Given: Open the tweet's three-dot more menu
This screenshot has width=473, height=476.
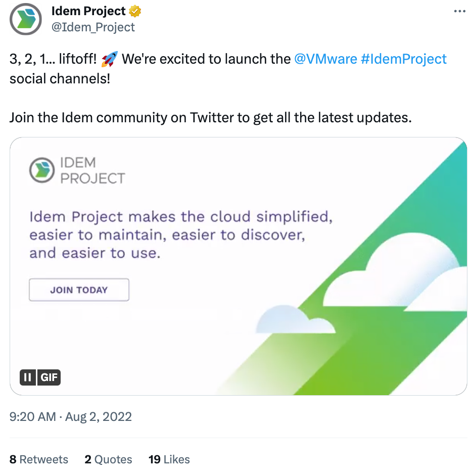Looking at the screenshot, I should pyautogui.click(x=459, y=11).
